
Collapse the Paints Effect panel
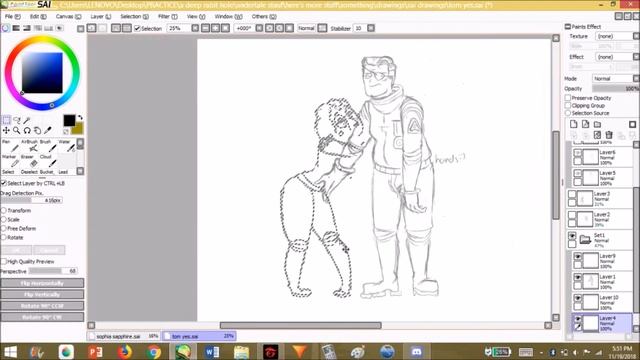click(567, 27)
